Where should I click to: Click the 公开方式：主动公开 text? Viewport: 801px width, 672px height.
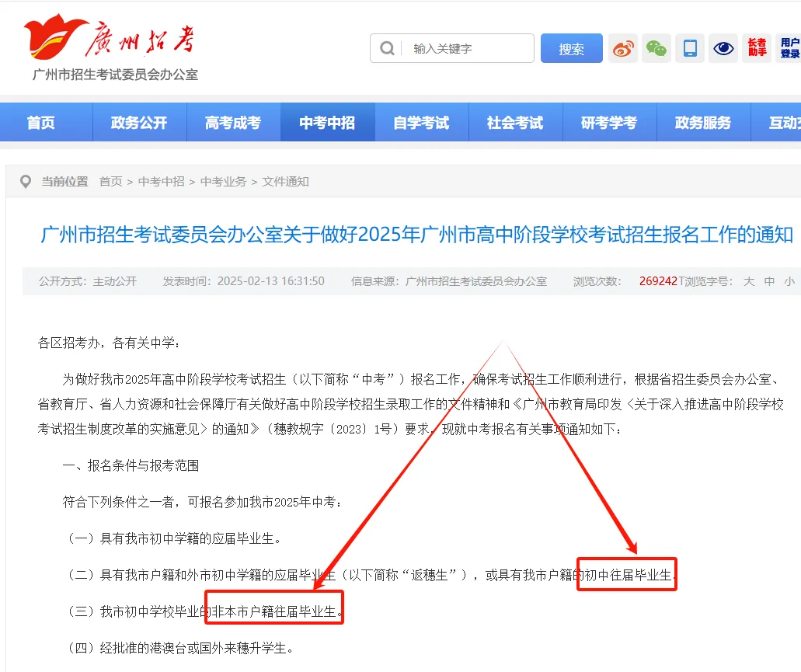tap(88, 281)
